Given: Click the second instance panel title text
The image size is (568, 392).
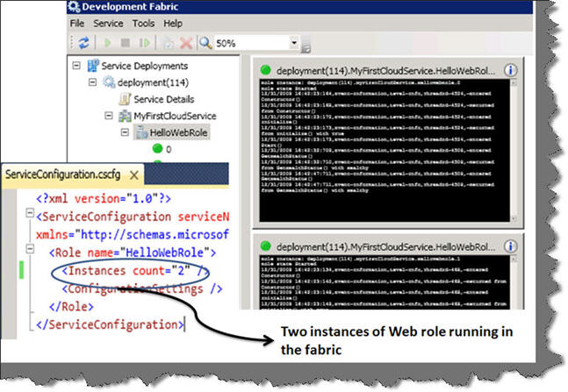Looking at the screenshot, I should (385, 246).
